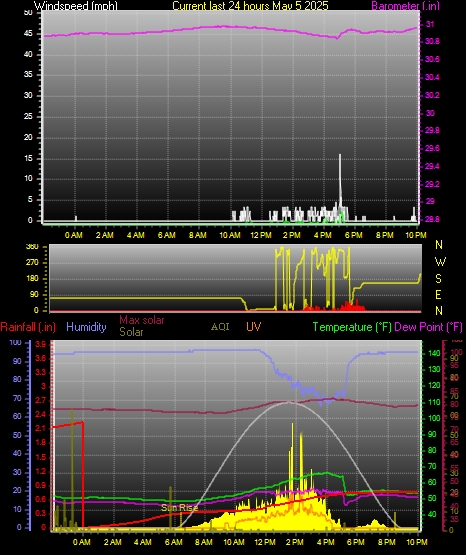The image size is (466, 555).
Task: Click the "110" temperature axis value
Action: [x=434, y=402]
